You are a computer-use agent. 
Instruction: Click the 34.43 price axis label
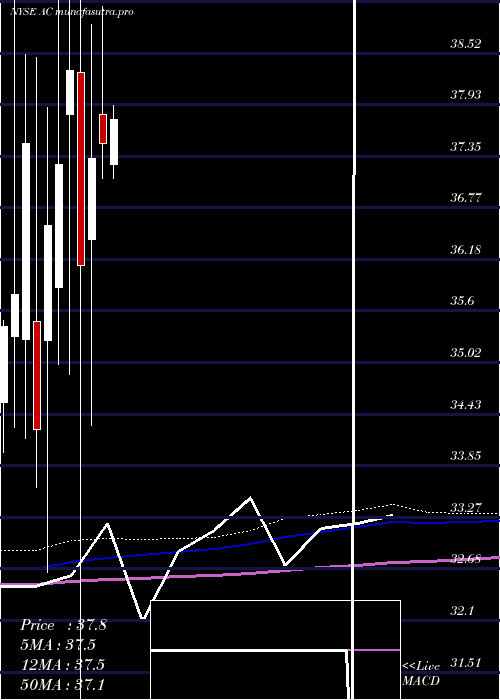466,404
